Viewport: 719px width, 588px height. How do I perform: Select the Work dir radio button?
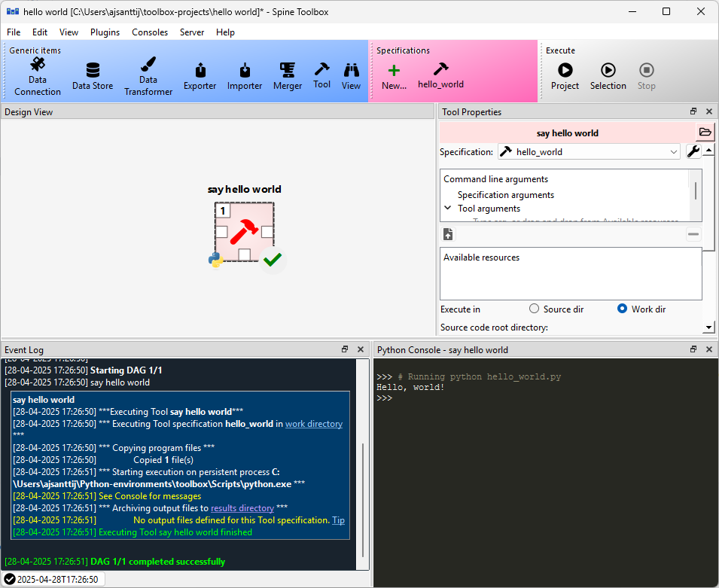click(622, 309)
